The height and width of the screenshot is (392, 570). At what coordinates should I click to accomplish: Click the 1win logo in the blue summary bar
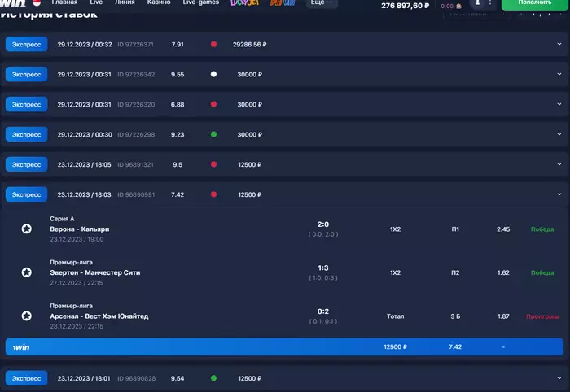21,347
